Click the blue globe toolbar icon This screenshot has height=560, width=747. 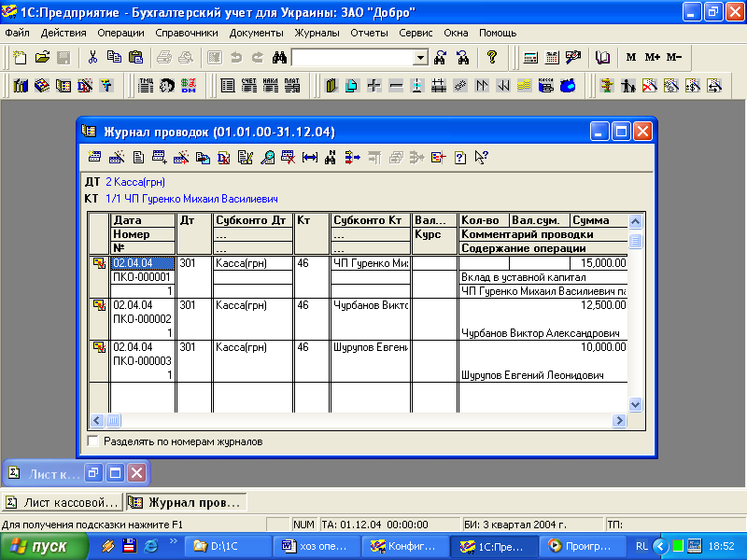[568, 86]
